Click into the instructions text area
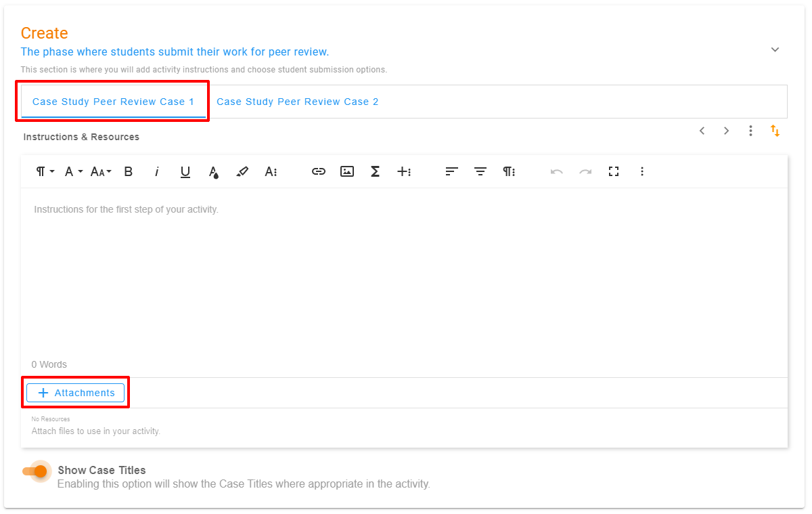The image size is (812, 514). coord(404,271)
